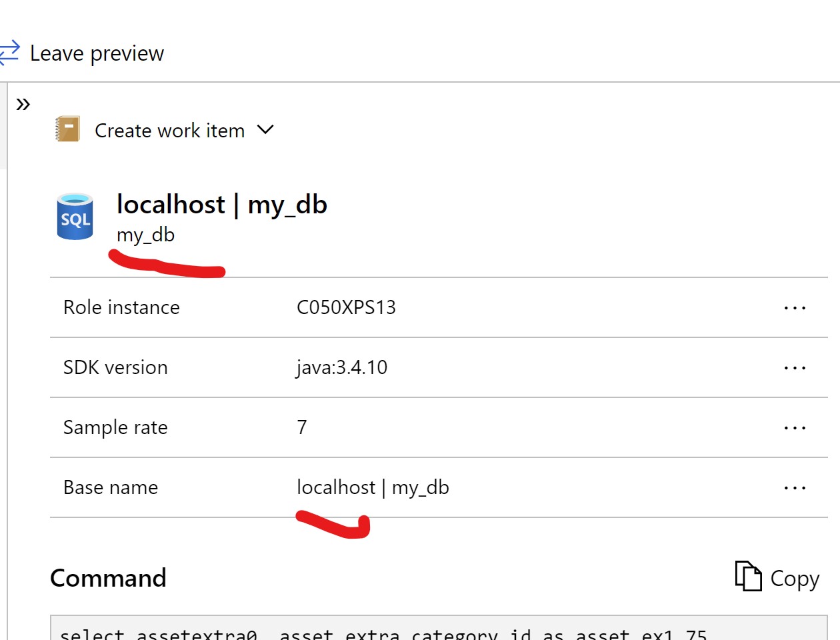This screenshot has width=840, height=640.
Task: Open the SDK version ellipsis menu
Action: tap(795, 367)
